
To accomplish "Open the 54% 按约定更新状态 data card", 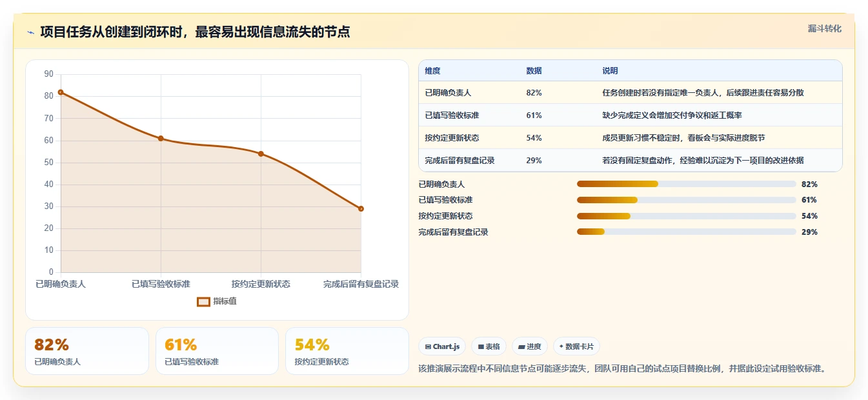I will coord(347,351).
